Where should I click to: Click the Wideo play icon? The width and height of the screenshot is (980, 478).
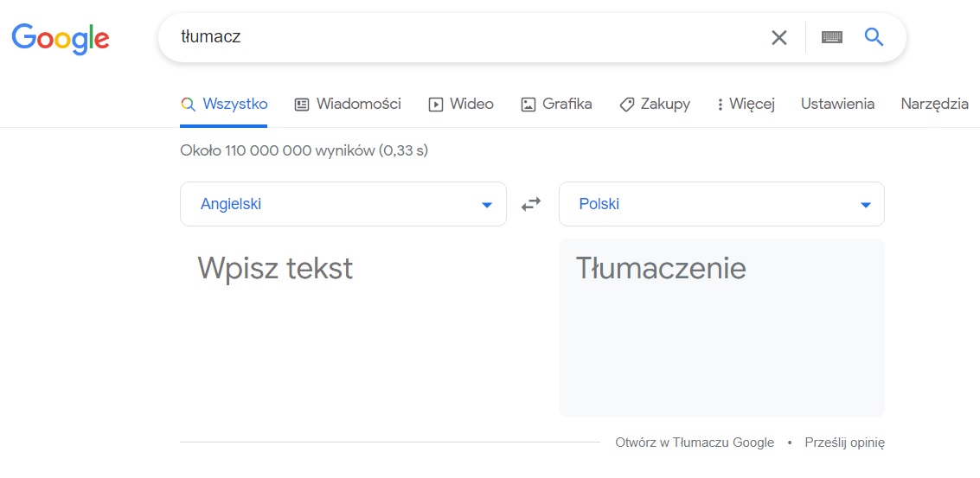435,105
